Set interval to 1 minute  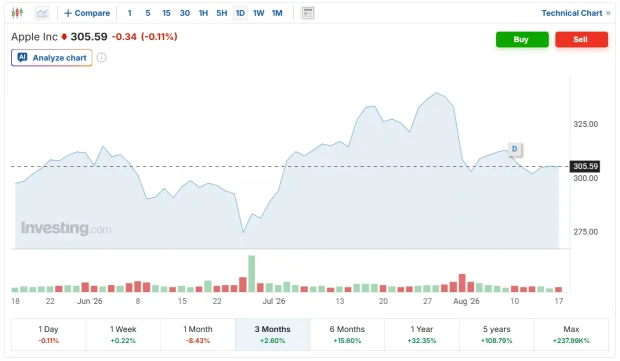point(129,13)
